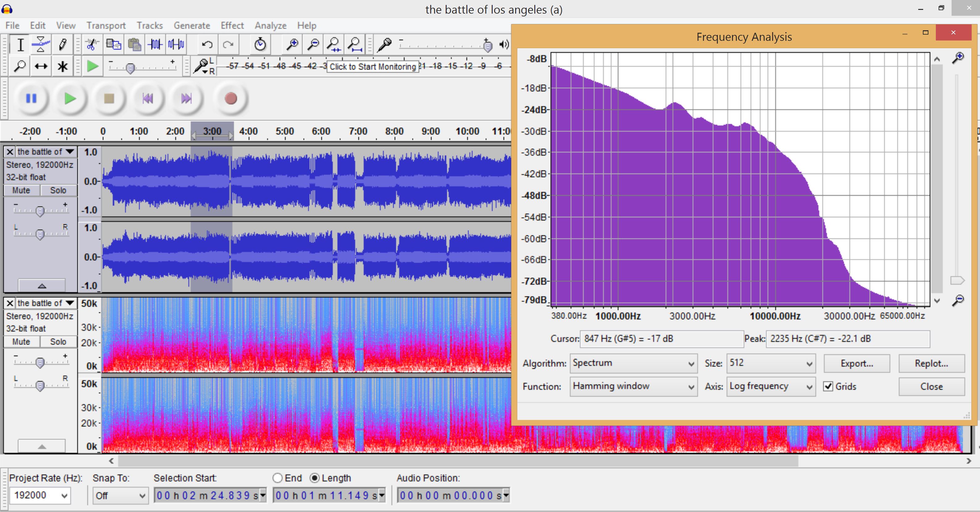
Task: Expand the Project Rate 192000 dropdown
Action: pyautogui.click(x=40, y=495)
